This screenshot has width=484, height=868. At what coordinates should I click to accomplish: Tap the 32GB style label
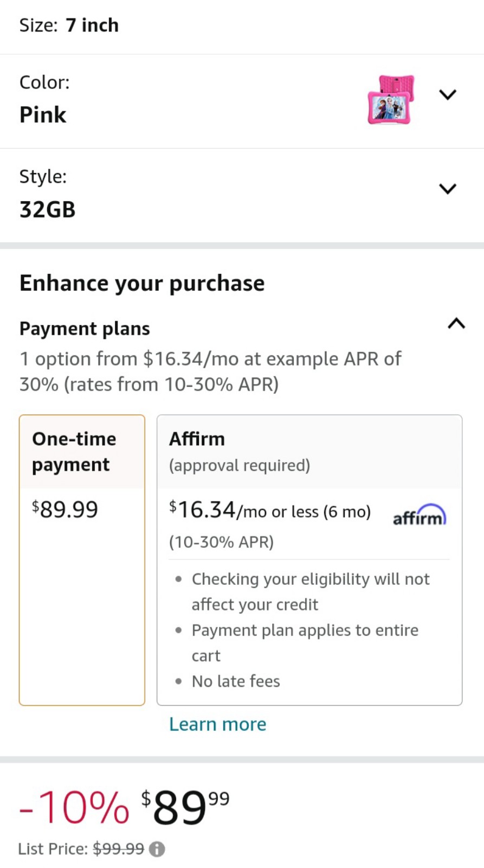tap(48, 209)
